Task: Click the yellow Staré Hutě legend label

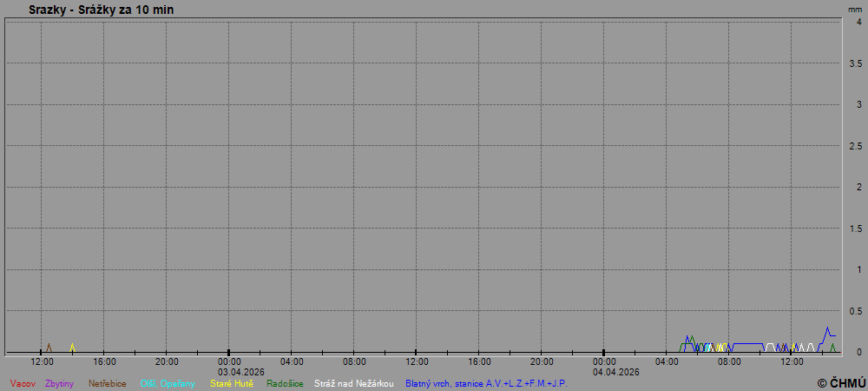Action: coord(232,383)
